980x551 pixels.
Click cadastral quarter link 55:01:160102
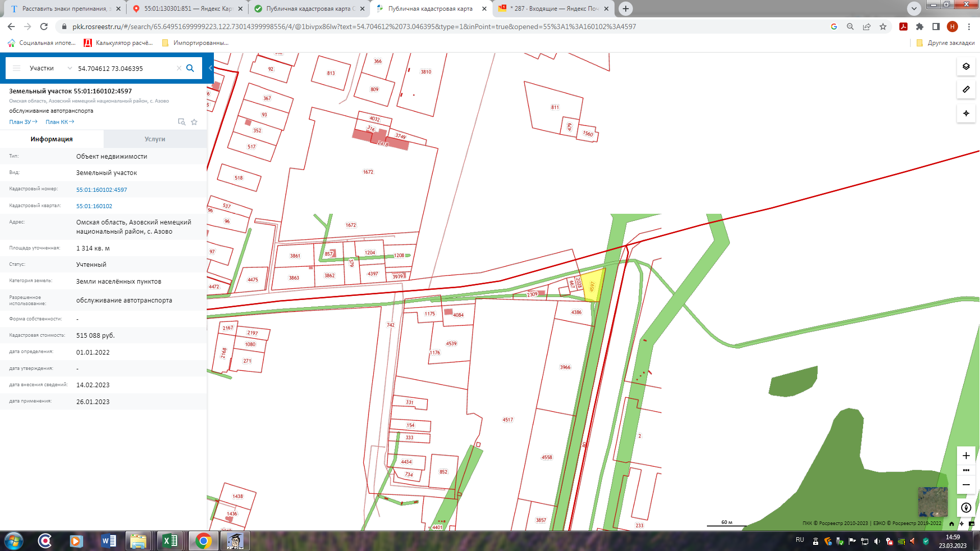[94, 206]
